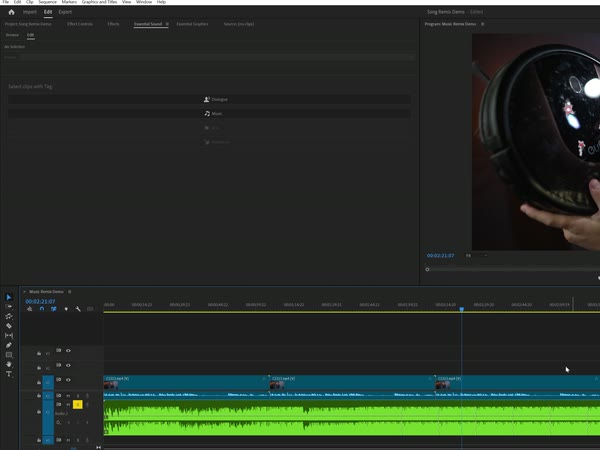600x450 pixels.
Task: Toggle V1 track targeting button
Action: point(48,382)
